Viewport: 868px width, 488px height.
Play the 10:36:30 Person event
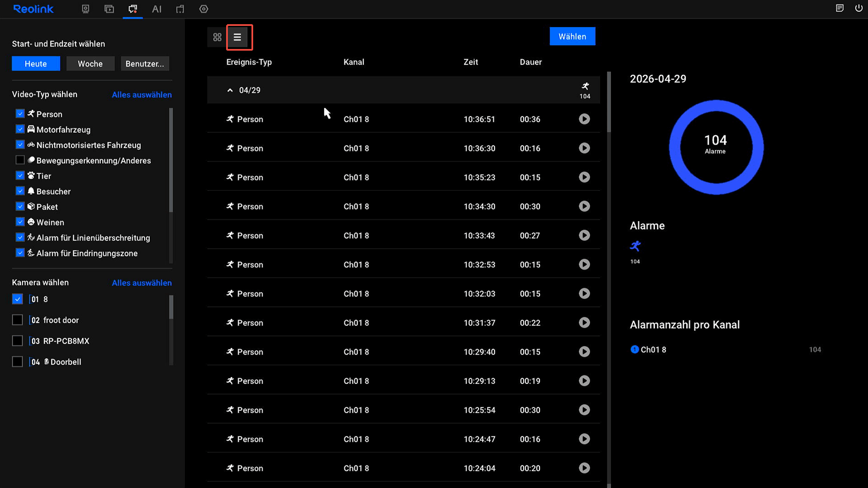[584, 148]
